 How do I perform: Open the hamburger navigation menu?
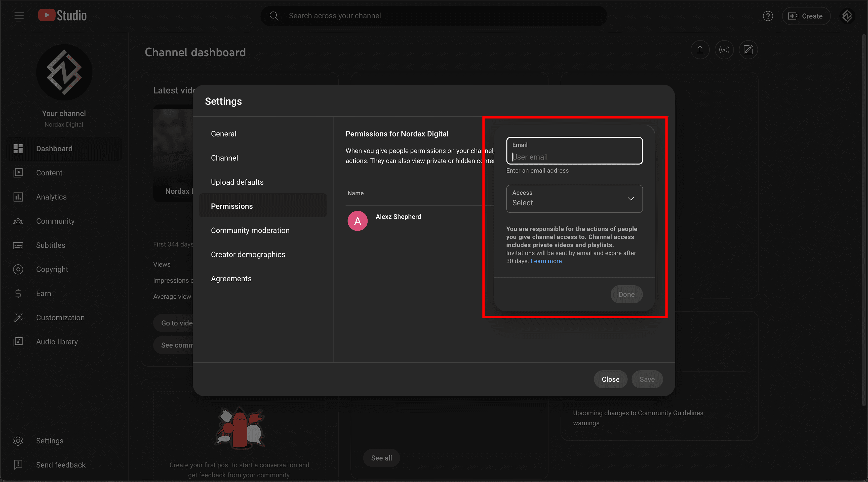pyautogui.click(x=19, y=16)
